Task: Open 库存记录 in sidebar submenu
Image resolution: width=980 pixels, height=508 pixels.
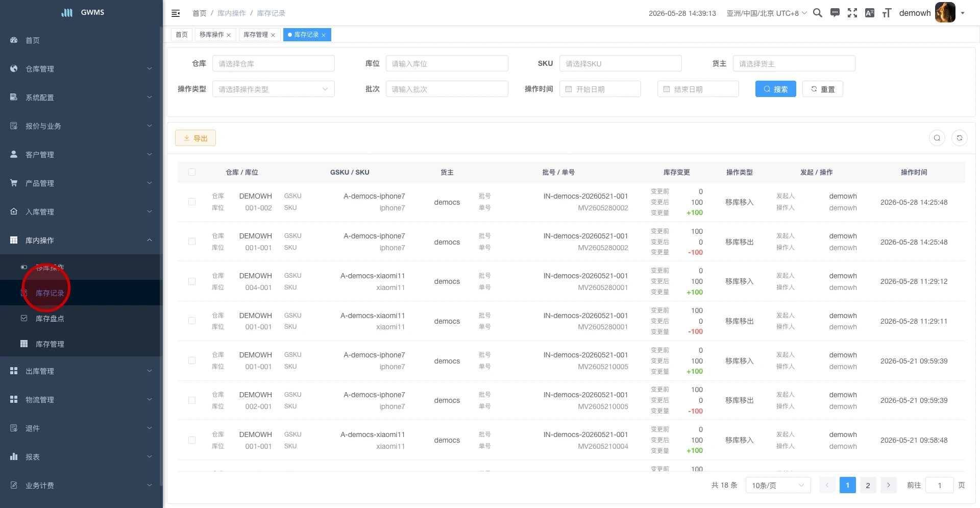Action: (81, 293)
